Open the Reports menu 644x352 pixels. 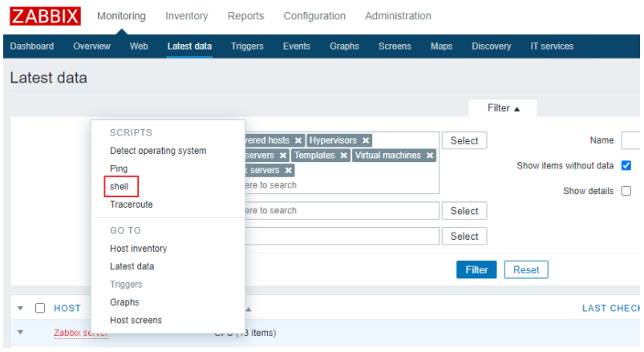[x=245, y=16]
